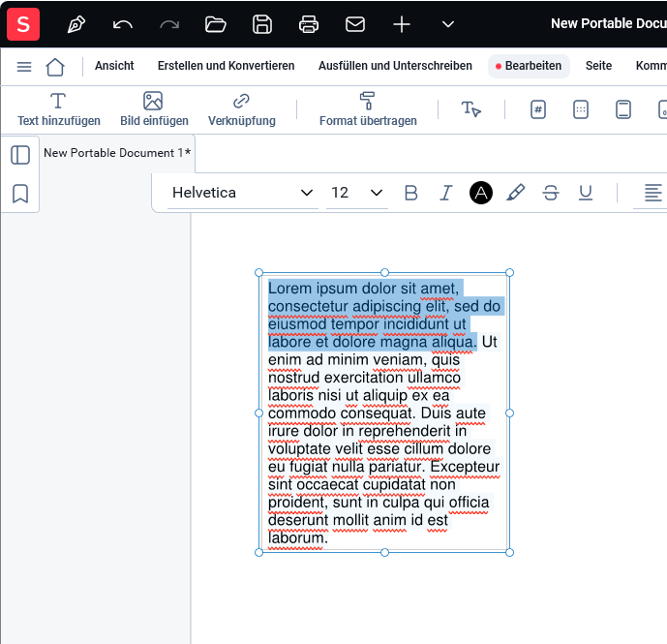The height and width of the screenshot is (644, 667).
Task: Open Ausfüllen und Unterschreiben tab
Action: tap(395, 66)
